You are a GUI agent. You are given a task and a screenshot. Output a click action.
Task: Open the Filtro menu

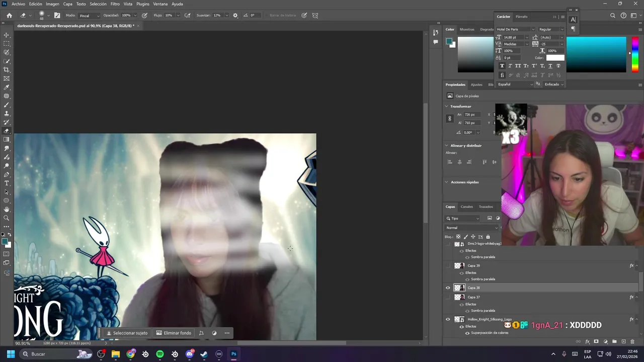click(x=115, y=4)
